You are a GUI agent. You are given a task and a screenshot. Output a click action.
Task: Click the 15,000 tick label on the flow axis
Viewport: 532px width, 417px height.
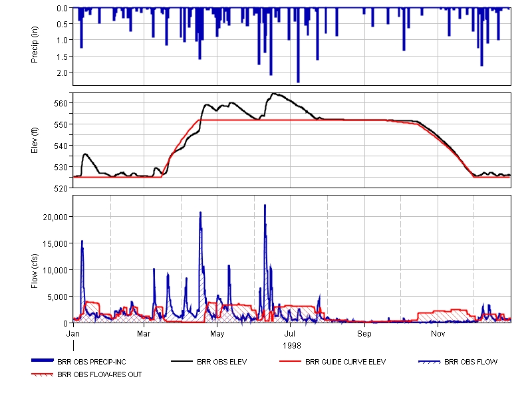coord(56,243)
